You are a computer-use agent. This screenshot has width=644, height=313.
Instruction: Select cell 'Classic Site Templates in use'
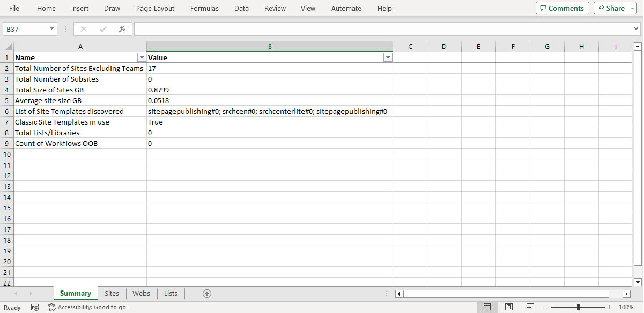[x=80, y=122]
